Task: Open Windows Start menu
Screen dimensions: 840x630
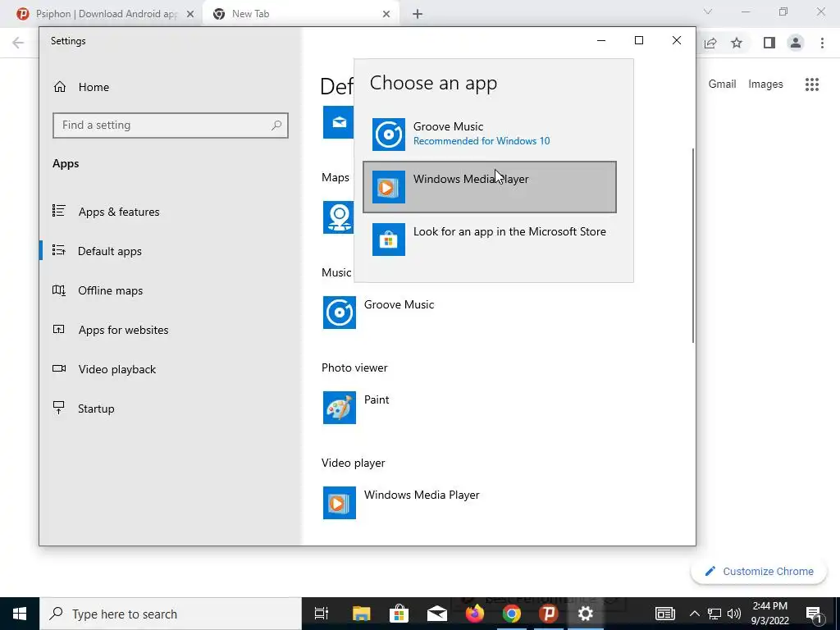Action: click(20, 614)
